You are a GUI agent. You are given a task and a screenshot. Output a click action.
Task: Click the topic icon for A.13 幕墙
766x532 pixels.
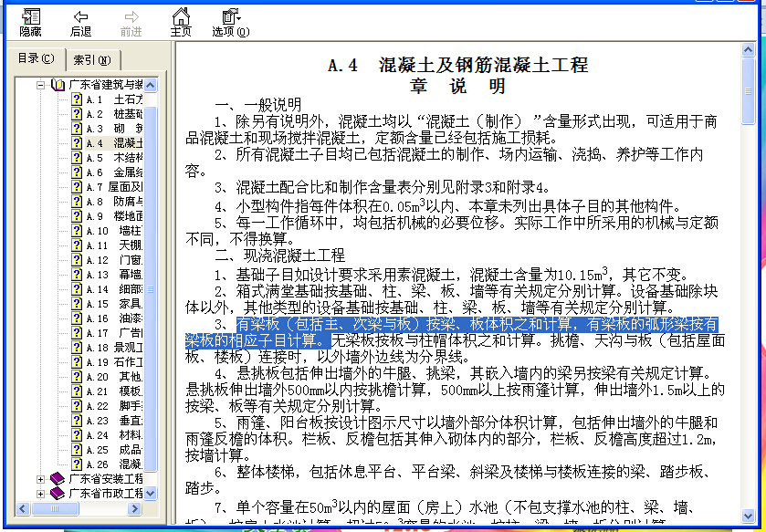[x=76, y=275]
